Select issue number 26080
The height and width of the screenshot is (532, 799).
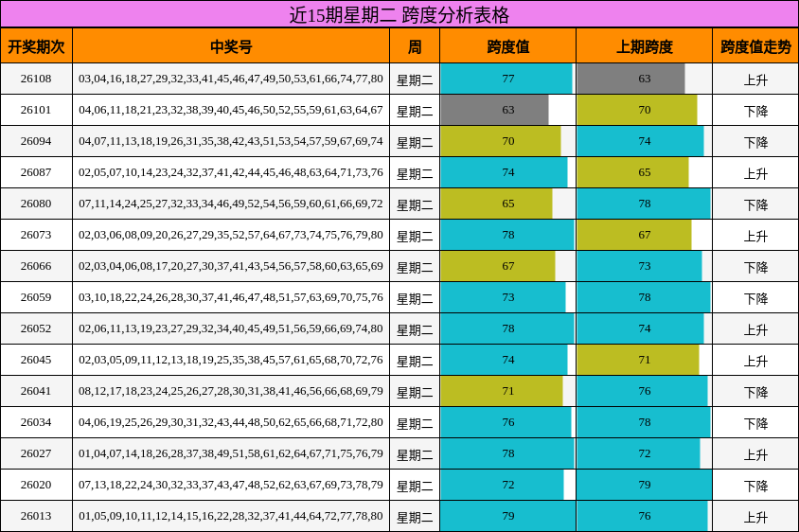[x=36, y=204]
